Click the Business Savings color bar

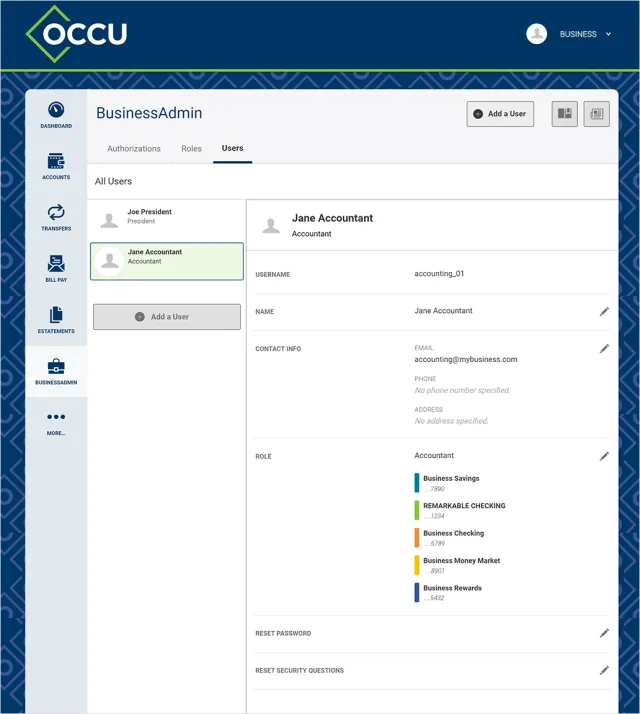[x=416, y=483]
